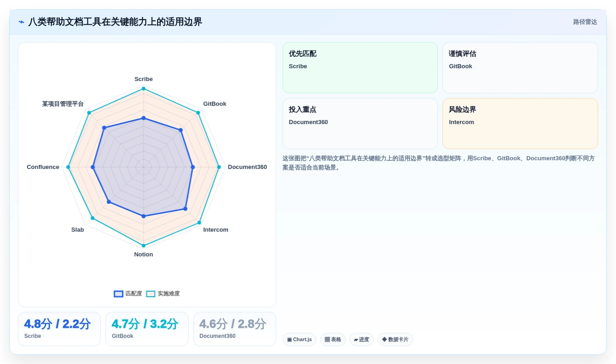The width and height of the screenshot is (616, 364).
Task: Click the teal 实施难度 legend swatch
Action: point(151,294)
